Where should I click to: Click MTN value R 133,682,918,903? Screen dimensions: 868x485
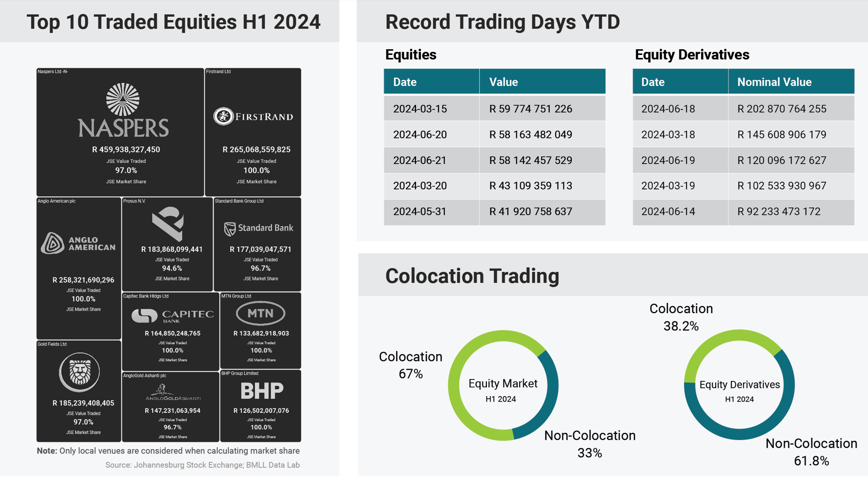261,333
